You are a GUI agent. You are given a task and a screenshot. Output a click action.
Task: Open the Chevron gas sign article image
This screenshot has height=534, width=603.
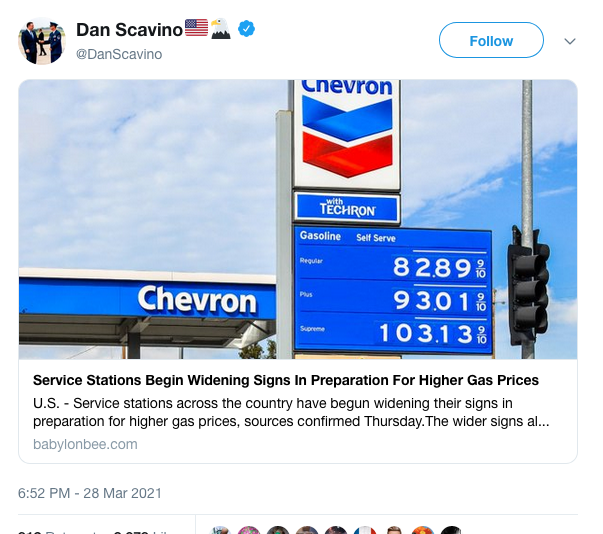[x=298, y=219]
